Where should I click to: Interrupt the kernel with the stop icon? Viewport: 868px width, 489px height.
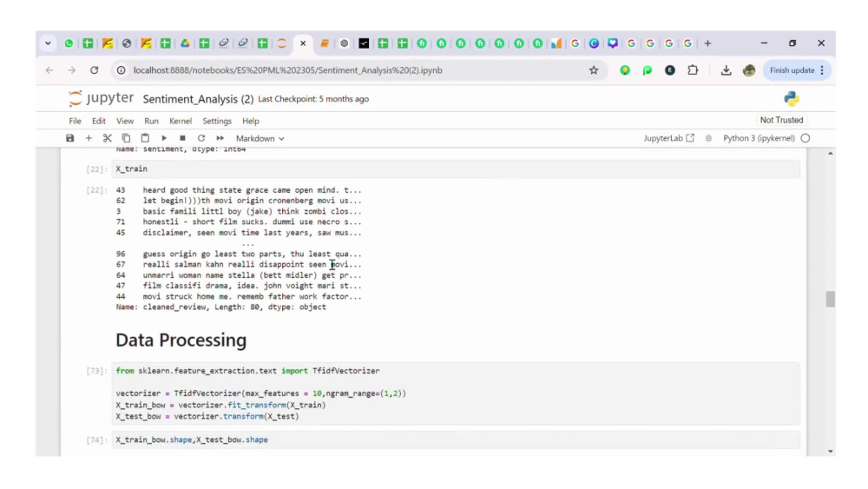[x=182, y=138]
